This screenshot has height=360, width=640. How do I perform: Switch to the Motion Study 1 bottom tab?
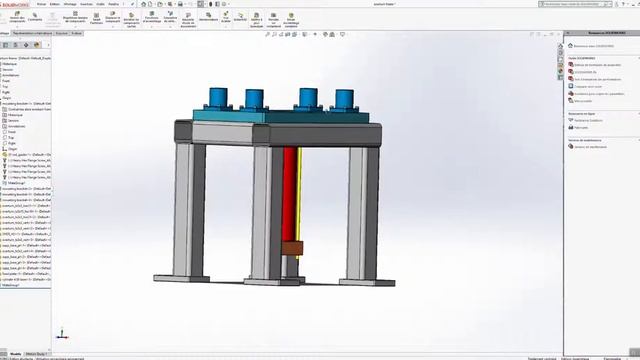tap(36, 354)
